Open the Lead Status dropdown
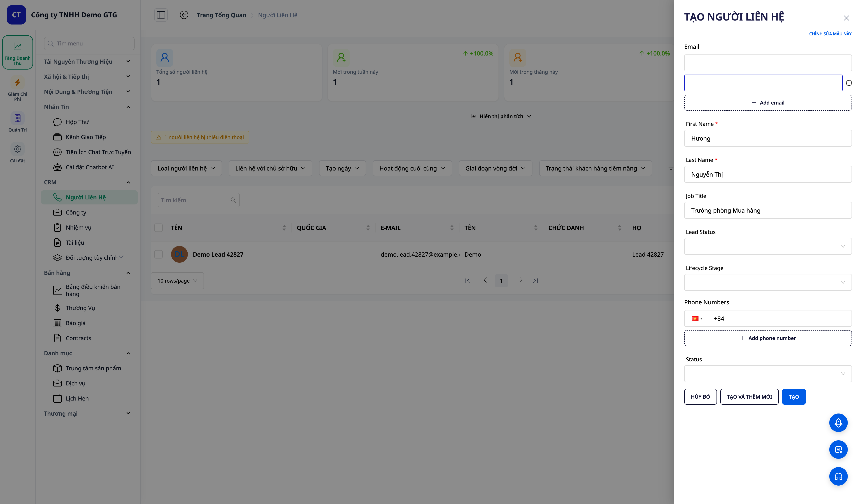The image size is (862, 504). 768,246
